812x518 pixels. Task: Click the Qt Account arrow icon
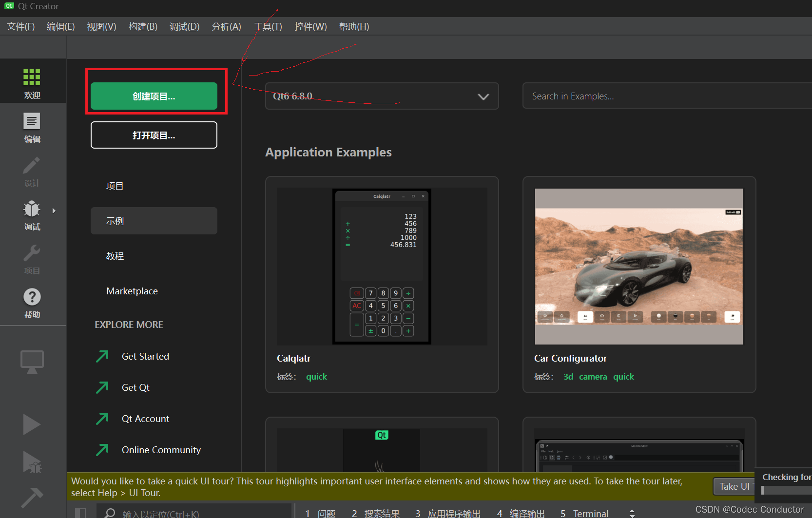(102, 419)
